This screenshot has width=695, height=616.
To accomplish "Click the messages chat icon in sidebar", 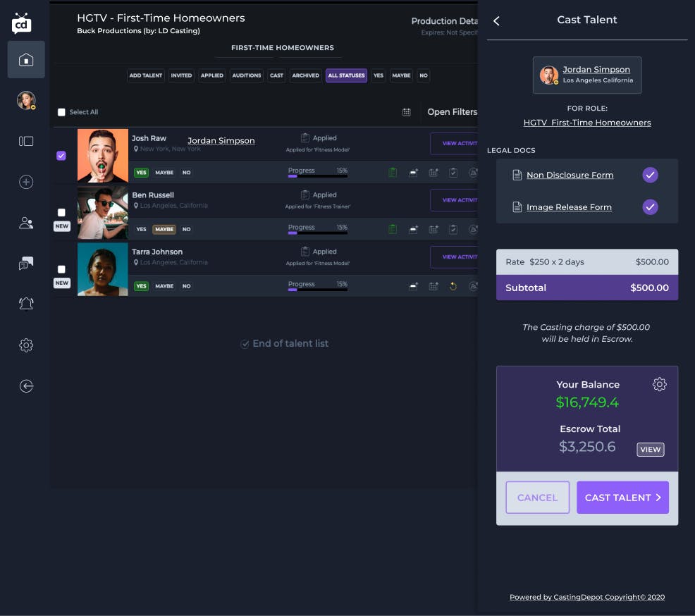I will point(26,264).
